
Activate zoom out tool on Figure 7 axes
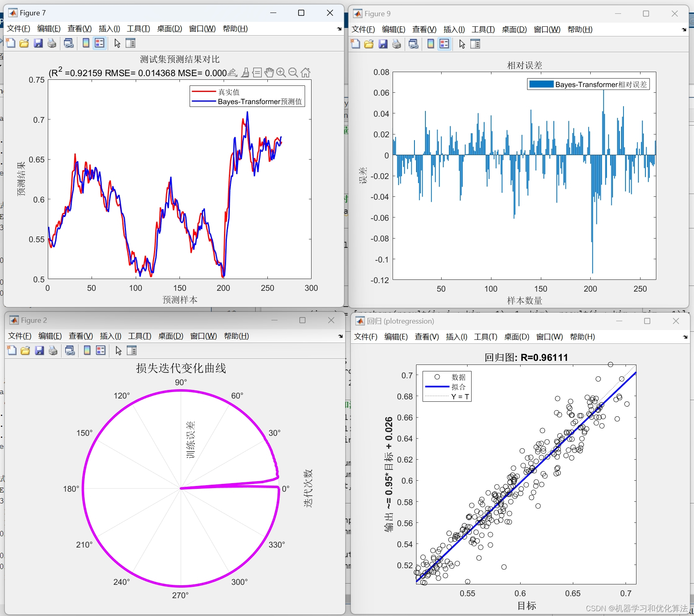click(293, 72)
